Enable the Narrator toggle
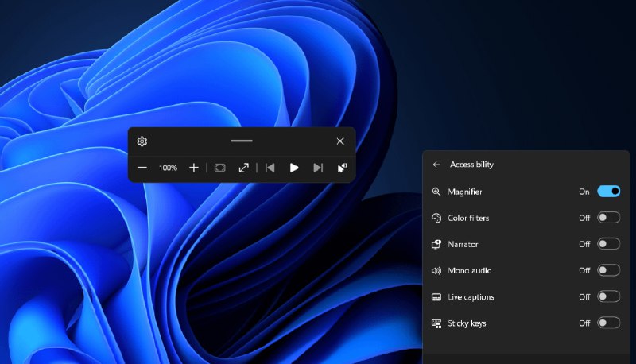Viewport: 636px width, 364px height. (x=608, y=244)
